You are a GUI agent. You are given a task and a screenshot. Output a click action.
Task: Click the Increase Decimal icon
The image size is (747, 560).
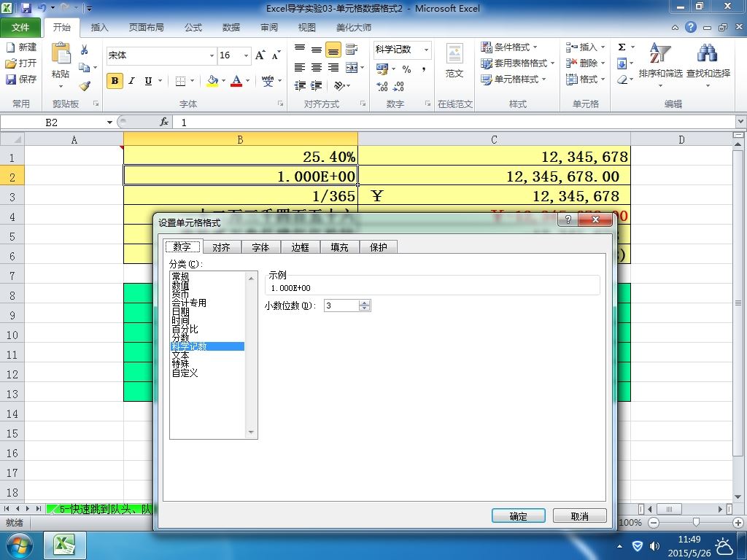[382, 86]
